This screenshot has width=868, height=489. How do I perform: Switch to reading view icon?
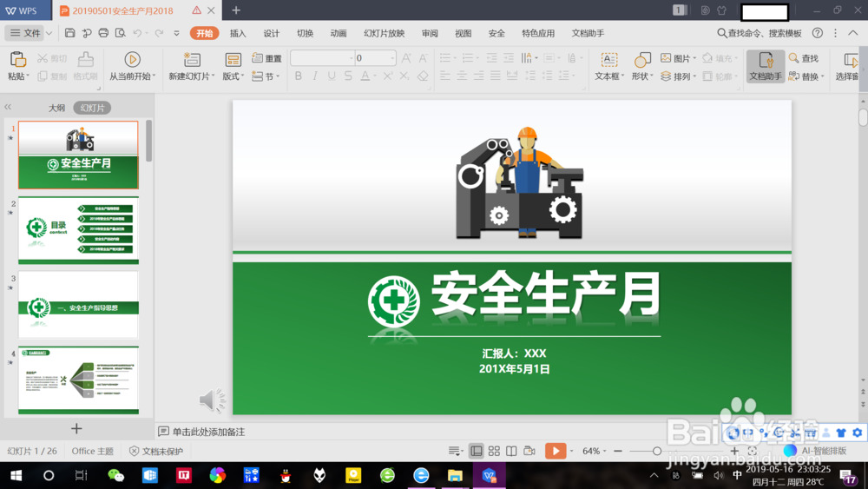tap(511, 451)
